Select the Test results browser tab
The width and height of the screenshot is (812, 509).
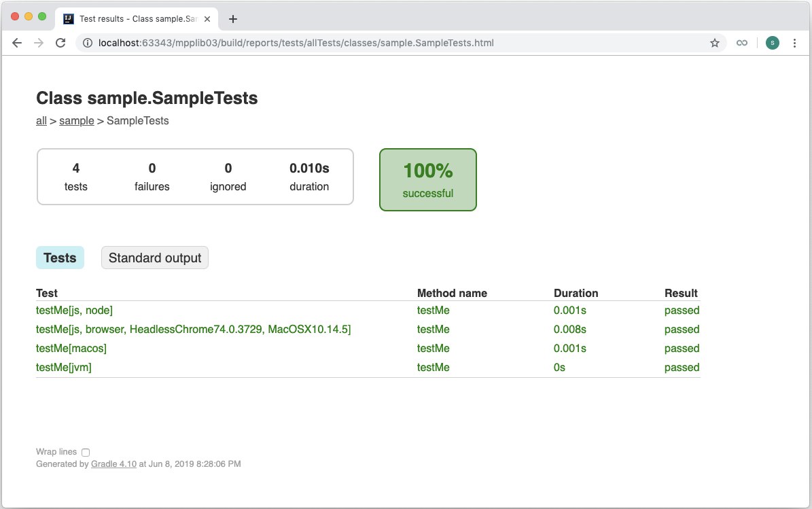(x=137, y=19)
